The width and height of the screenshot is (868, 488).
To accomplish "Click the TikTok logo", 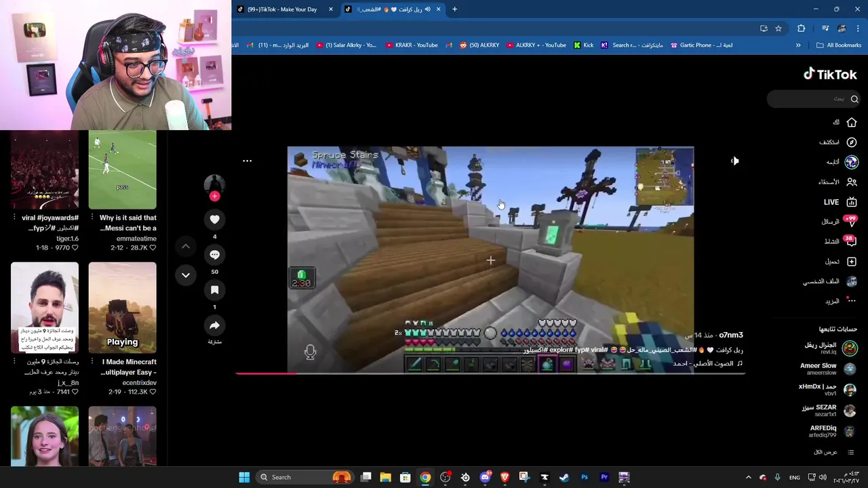I will coord(830,74).
